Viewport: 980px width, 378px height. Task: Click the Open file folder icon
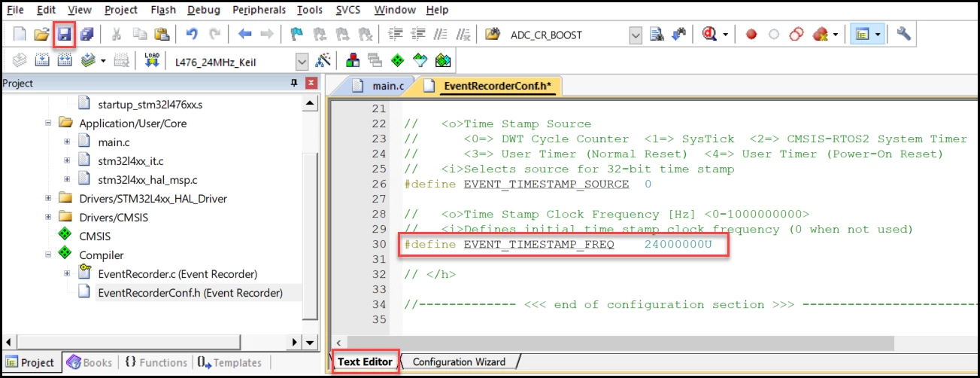[42, 35]
